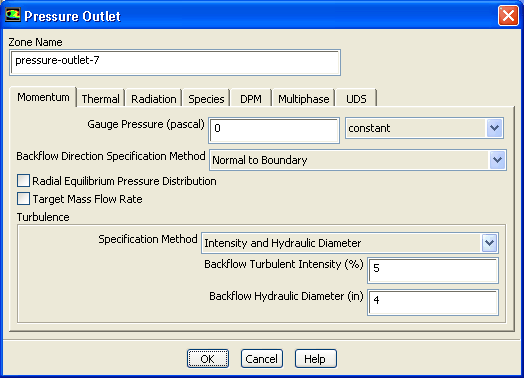524x378 pixels.
Task: Open the DPM tab
Action: click(251, 99)
